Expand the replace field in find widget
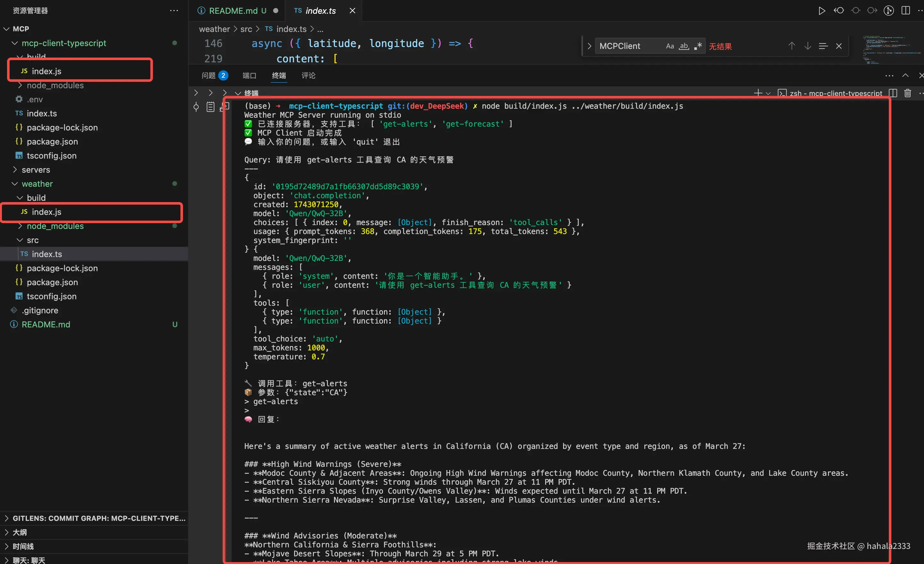The width and height of the screenshot is (924, 564). (589, 46)
